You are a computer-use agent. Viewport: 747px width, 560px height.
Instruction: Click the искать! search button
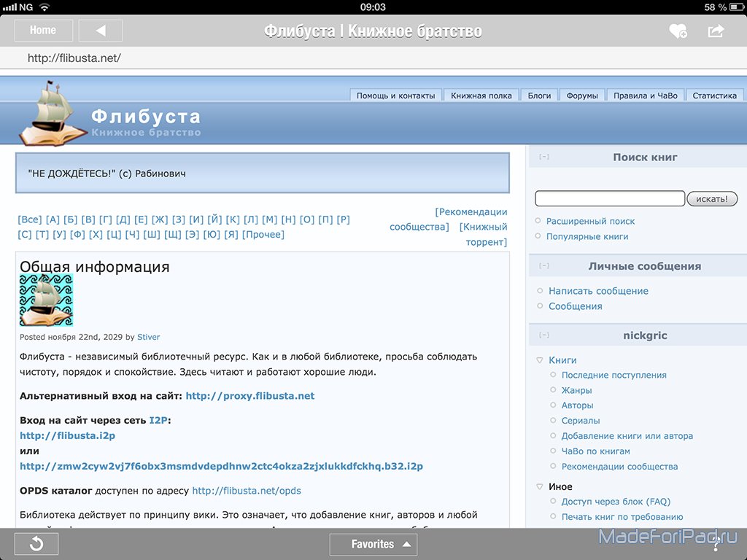click(x=712, y=198)
